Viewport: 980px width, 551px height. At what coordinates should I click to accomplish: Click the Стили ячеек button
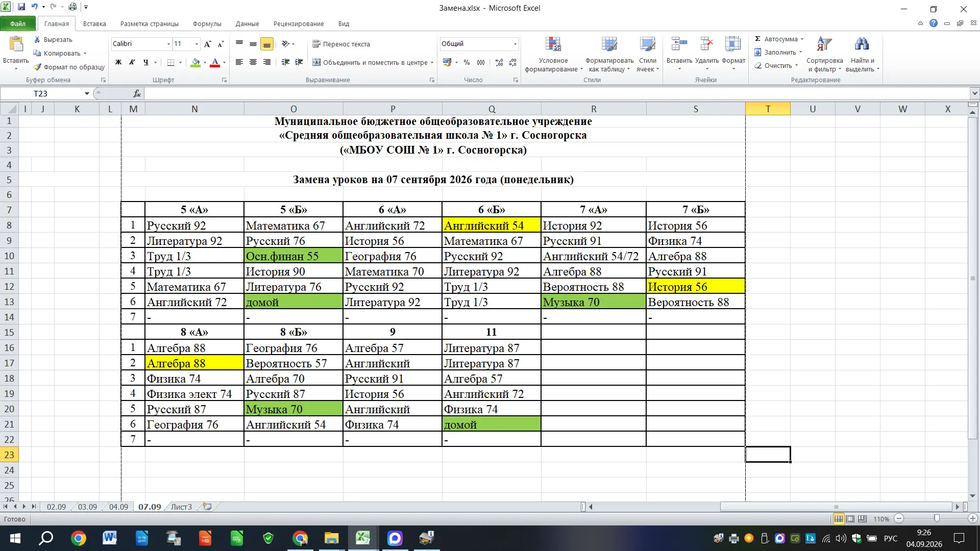coord(647,55)
